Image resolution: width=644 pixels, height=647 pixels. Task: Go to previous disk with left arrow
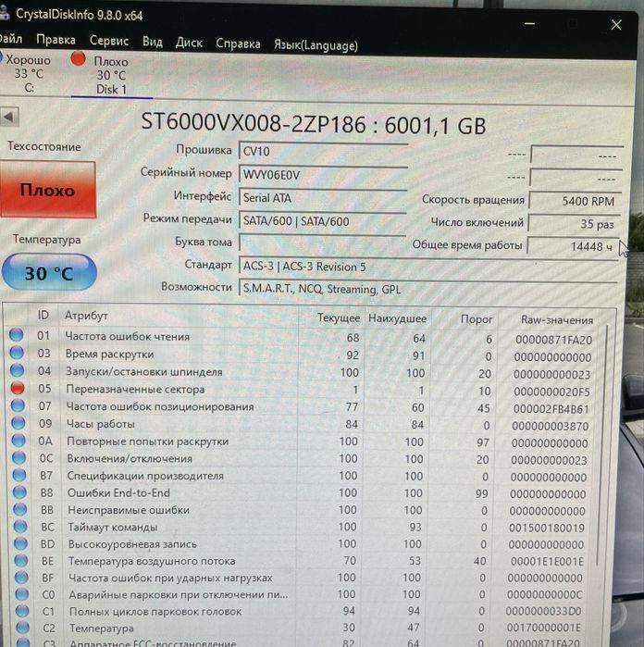click(x=9, y=117)
